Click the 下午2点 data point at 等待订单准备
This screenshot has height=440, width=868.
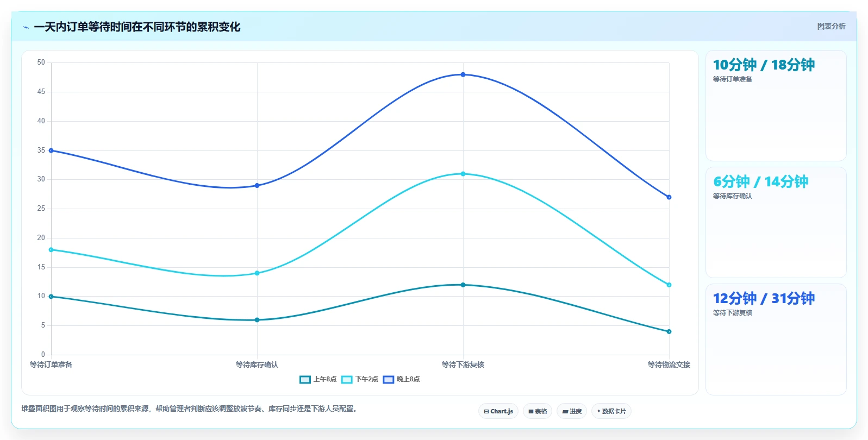(x=51, y=250)
